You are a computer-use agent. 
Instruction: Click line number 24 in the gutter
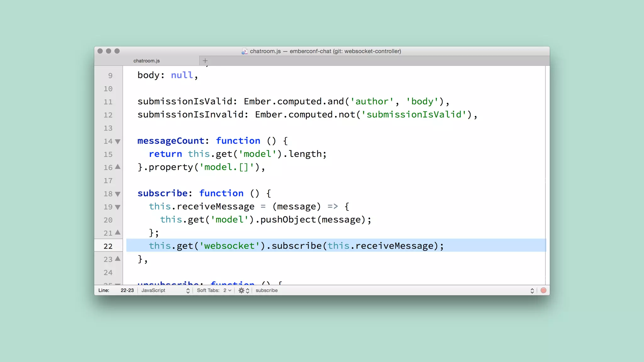[x=108, y=272]
